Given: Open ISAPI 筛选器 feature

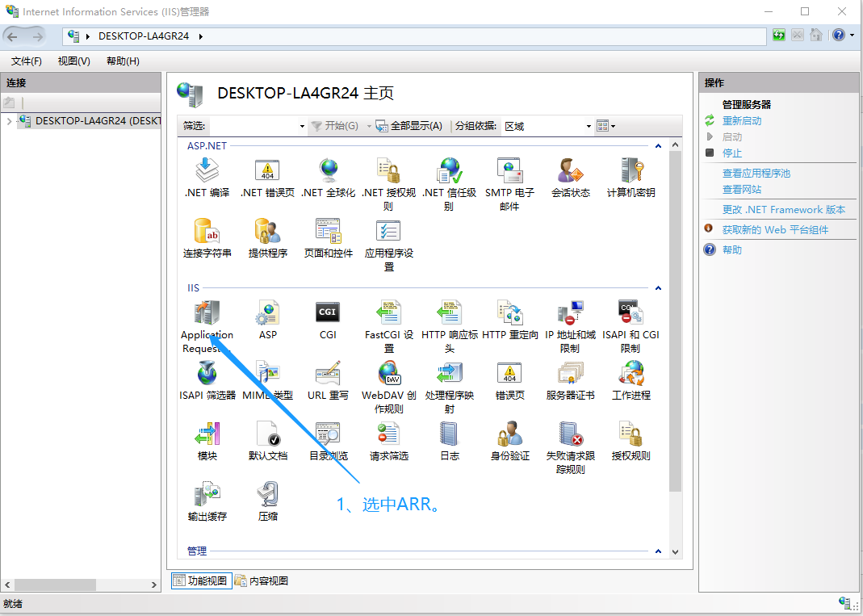Looking at the screenshot, I should [207, 380].
